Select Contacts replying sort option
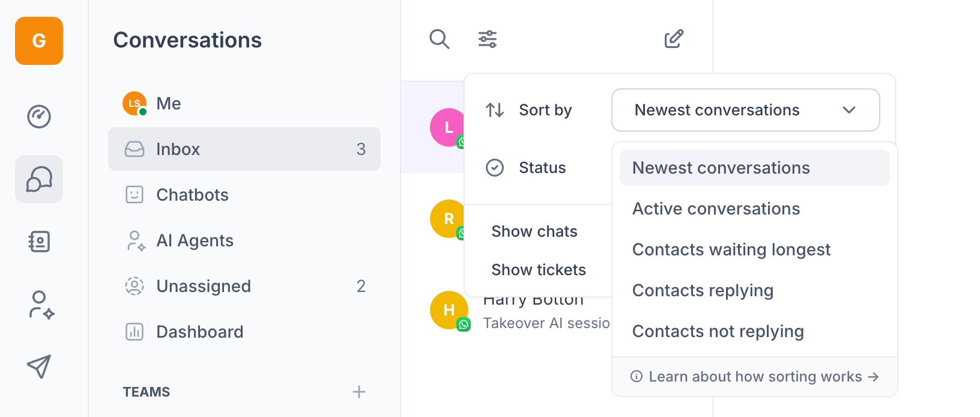980x417 pixels. click(703, 290)
